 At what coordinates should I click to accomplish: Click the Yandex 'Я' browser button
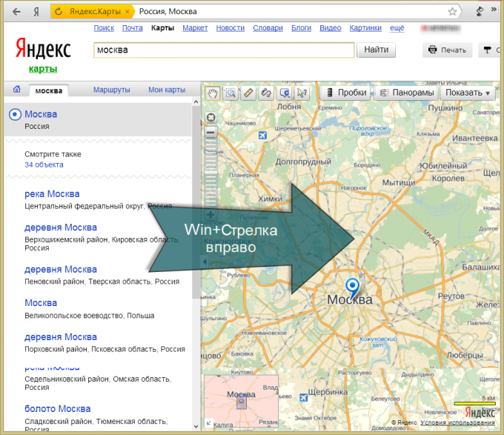point(36,12)
